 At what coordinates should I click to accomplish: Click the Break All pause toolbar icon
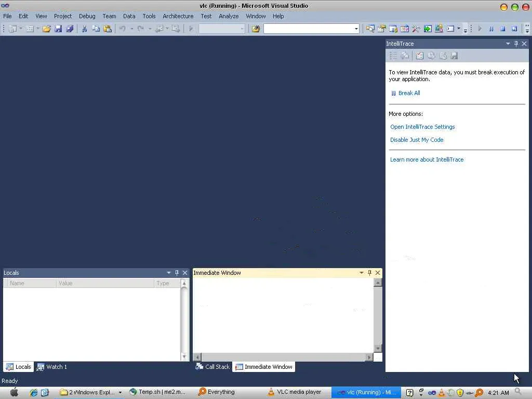491,29
